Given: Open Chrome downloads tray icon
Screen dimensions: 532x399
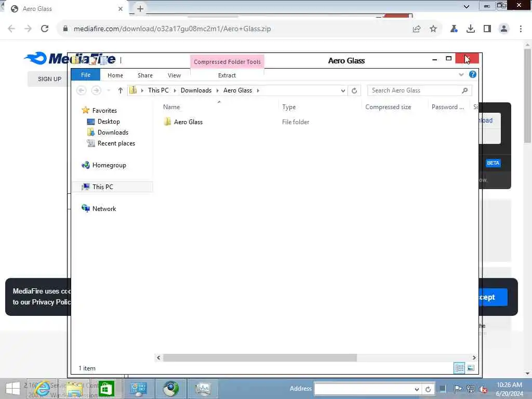Looking at the screenshot, I should pyautogui.click(x=470, y=29).
